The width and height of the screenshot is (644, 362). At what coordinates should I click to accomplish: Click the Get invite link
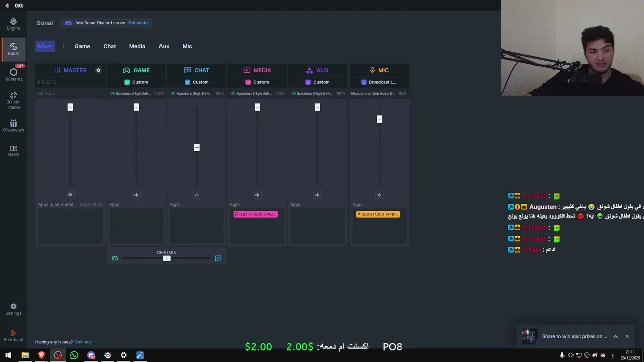tap(138, 23)
